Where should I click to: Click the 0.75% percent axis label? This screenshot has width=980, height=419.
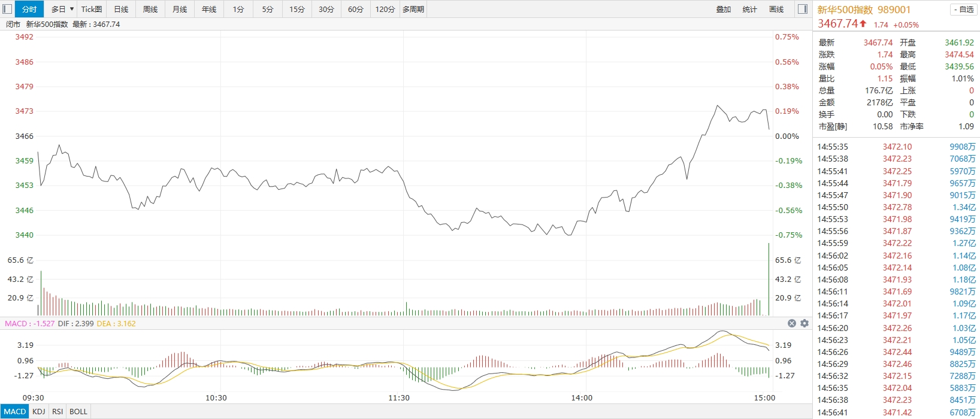[787, 37]
